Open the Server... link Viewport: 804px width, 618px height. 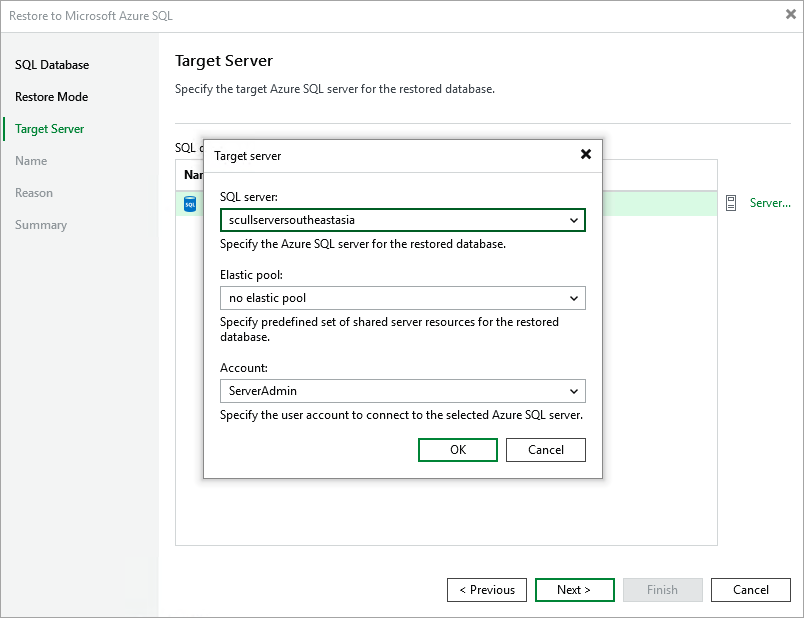(770, 203)
